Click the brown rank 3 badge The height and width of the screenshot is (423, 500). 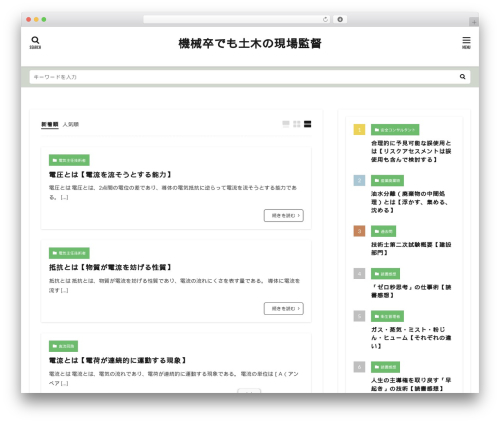(x=359, y=231)
